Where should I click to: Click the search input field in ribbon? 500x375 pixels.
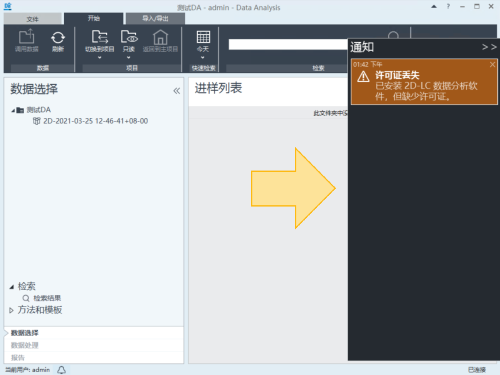(x=288, y=44)
